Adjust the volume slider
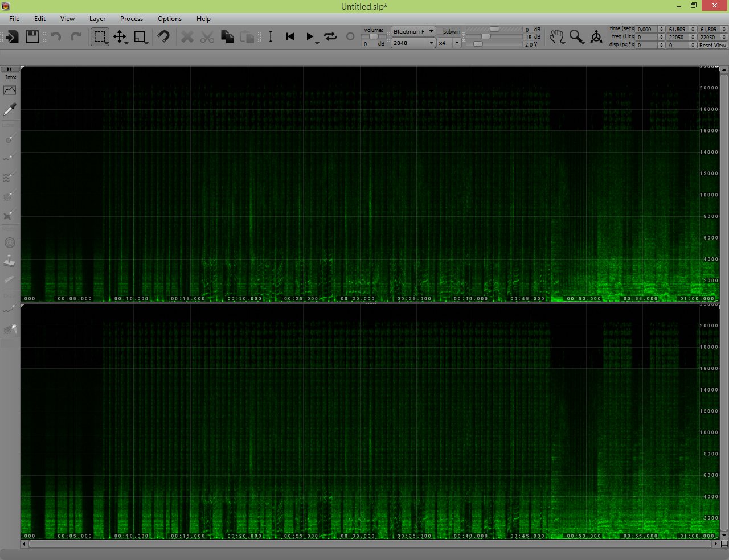The height and width of the screenshot is (560, 729). pos(373,36)
